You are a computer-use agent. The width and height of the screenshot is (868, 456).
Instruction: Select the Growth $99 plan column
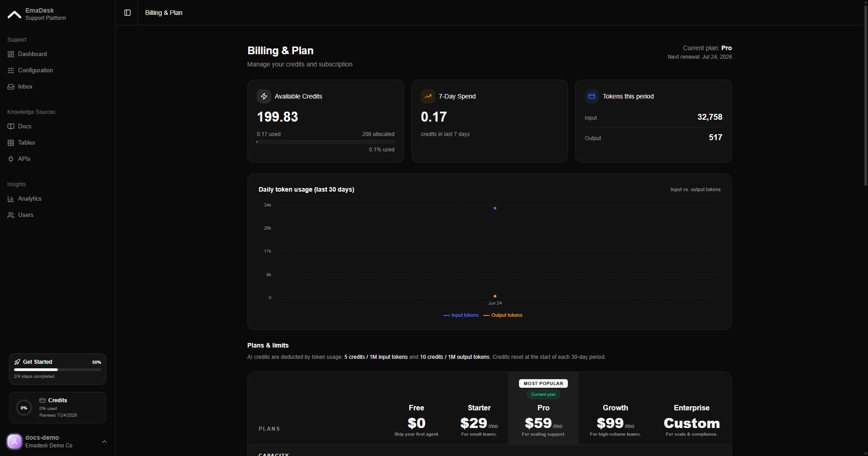(x=615, y=420)
